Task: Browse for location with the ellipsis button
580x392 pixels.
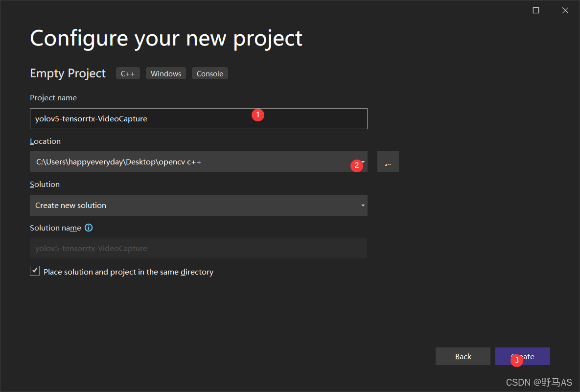Action: [388, 162]
